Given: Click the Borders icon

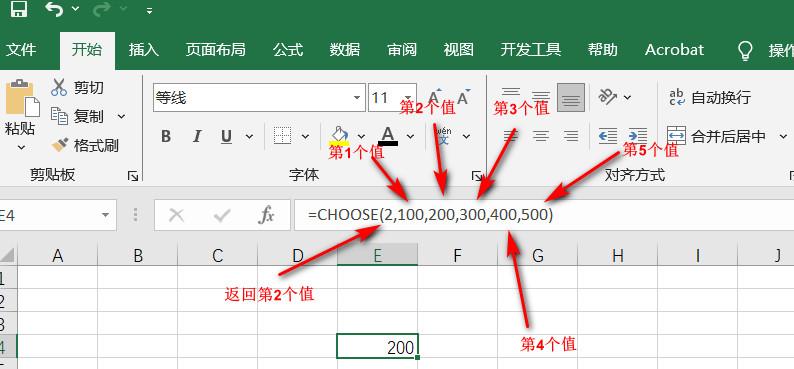Looking at the screenshot, I should (283, 136).
